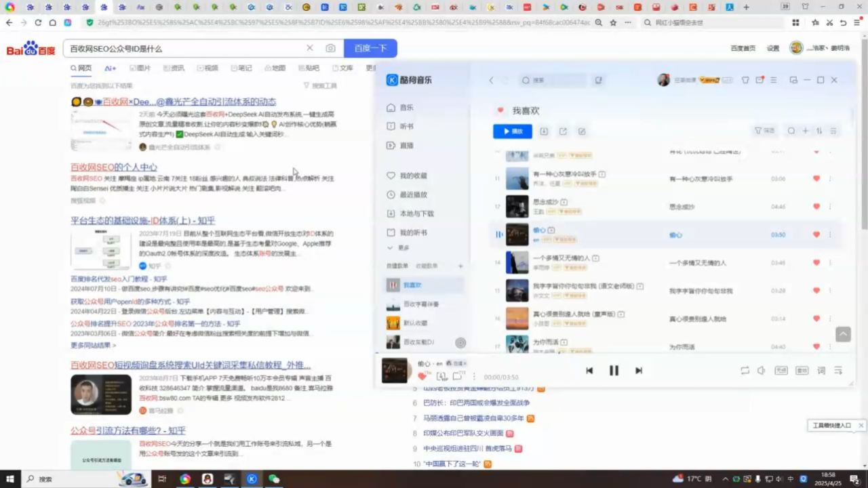Open 本地与下载 in Kugou sidebar

tap(410, 213)
